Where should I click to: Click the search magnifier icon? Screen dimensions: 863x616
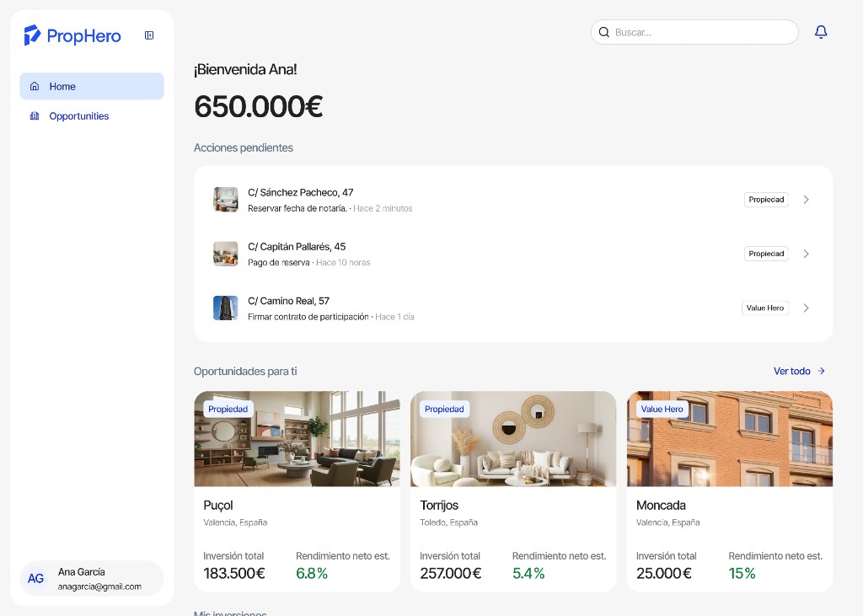pos(603,32)
